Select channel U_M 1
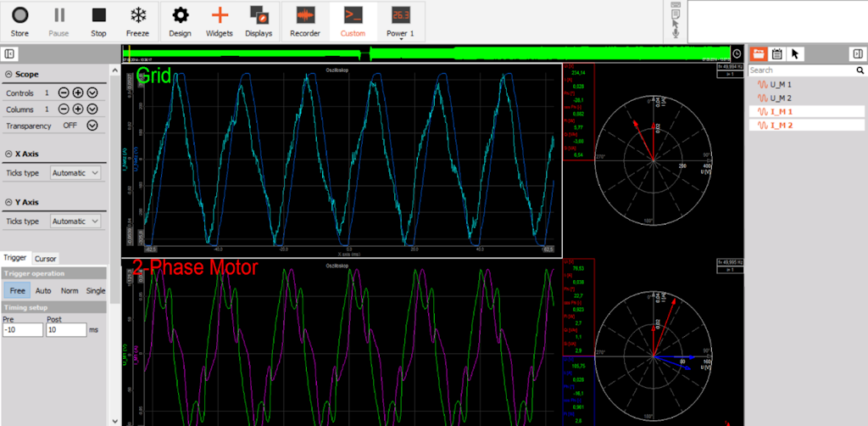This screenshot has width=868, height=426. 806,84
